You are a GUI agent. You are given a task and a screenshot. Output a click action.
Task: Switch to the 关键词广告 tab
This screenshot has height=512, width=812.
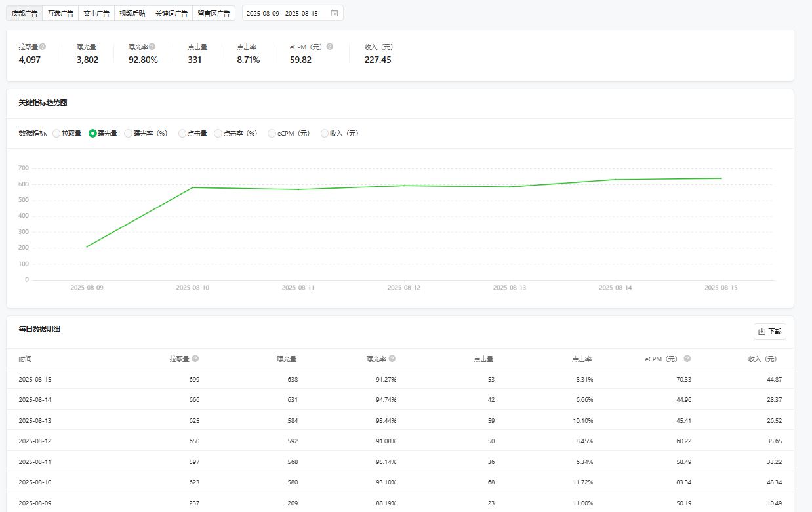click(x=171, y=13)
